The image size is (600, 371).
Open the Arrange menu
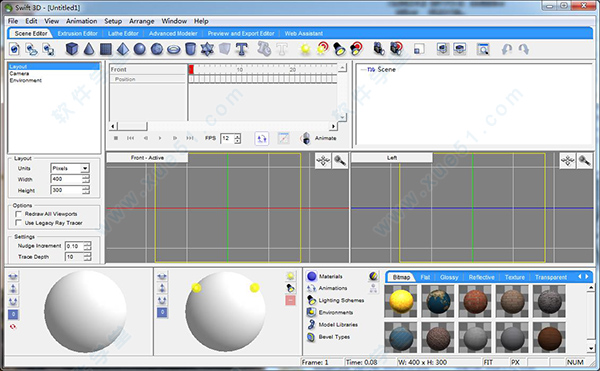pyautogui.click(x=142, y=21)
